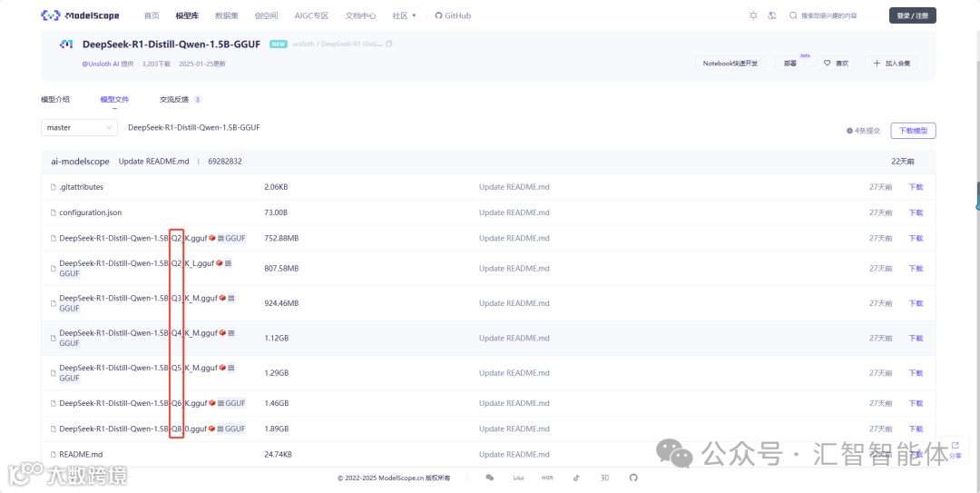This screenshot has width=980, height=493.
Task: Download the Q4_K_M.gguf file
Action: 916,339
